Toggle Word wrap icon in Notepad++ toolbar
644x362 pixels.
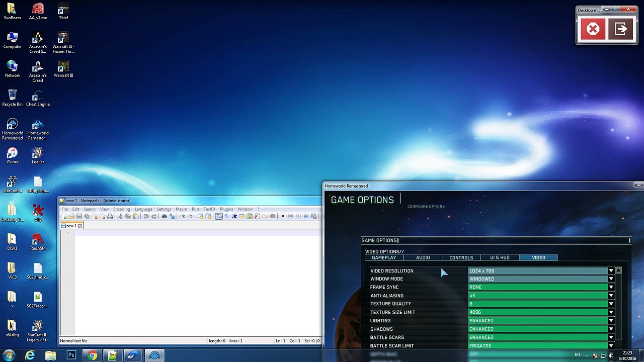tap(219, 216)
